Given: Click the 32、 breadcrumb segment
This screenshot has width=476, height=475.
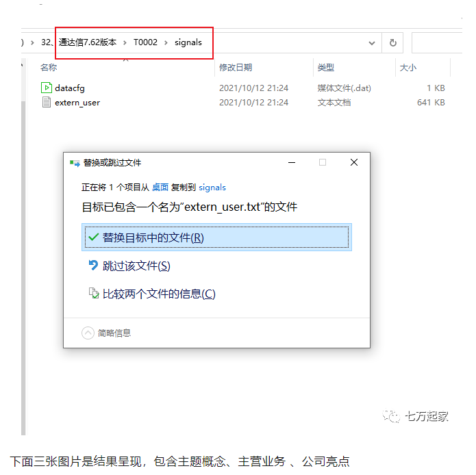Looking at the screenshot, I should point(47,42).
